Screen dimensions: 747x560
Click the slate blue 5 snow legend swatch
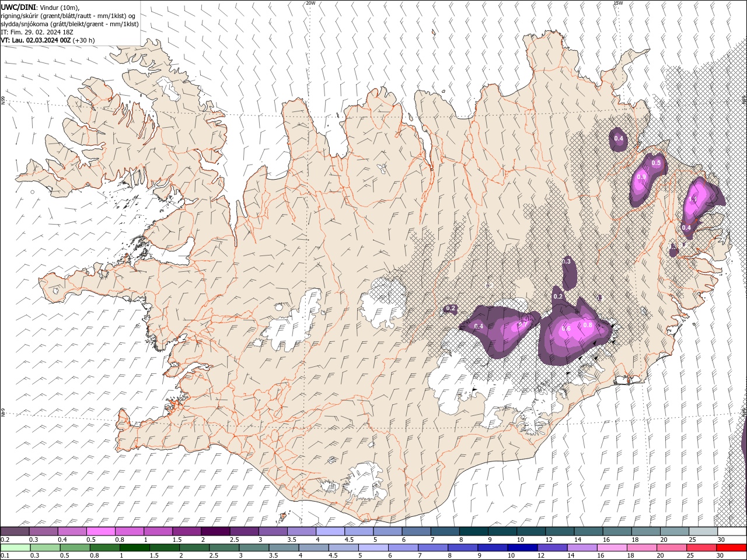(x=388, y=531)
